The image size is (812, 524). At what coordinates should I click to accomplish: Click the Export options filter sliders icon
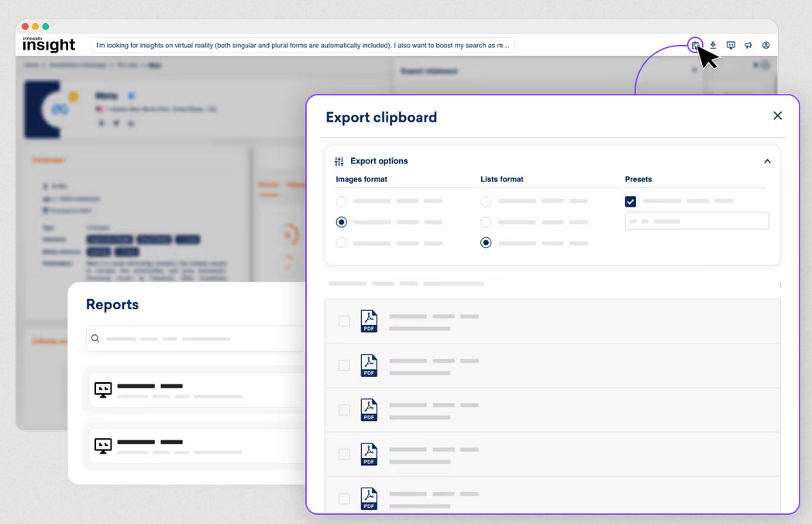339,161
